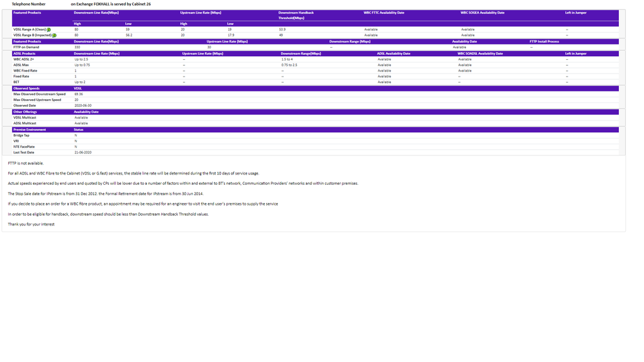Screen dimensions: 644x362
Task: Select the Bridge Tap row label
Action: click(21, 135)
